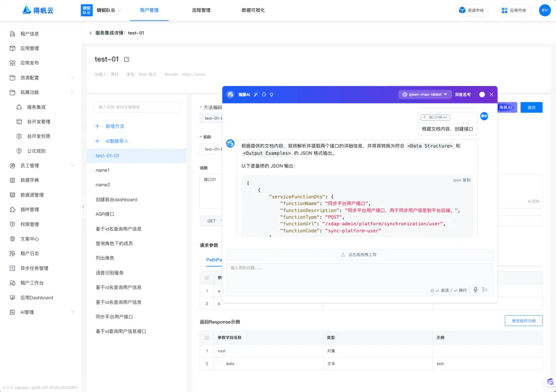Open 公式规则 sidebar item
The width and height of the screenshot is (556, 392).
(x=36, y=151)
